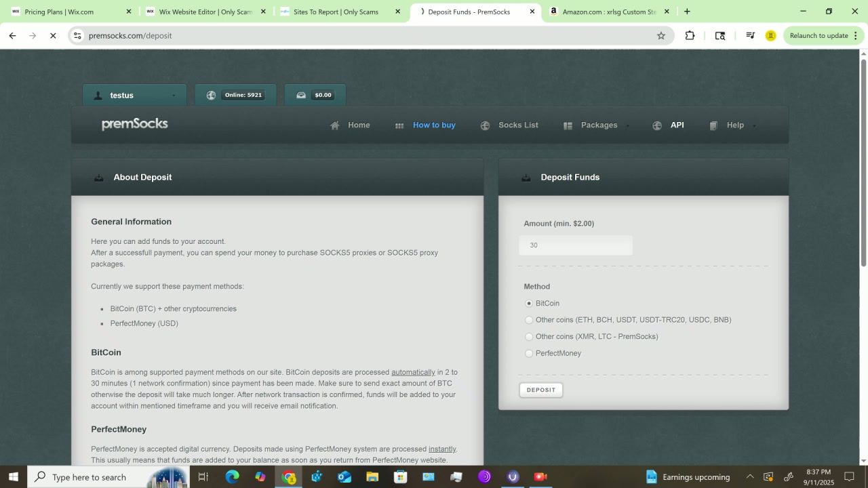This screenshot has height=488, width=868.
Task: Switch to the Sites To Report tab
Action: pos(341,12)
